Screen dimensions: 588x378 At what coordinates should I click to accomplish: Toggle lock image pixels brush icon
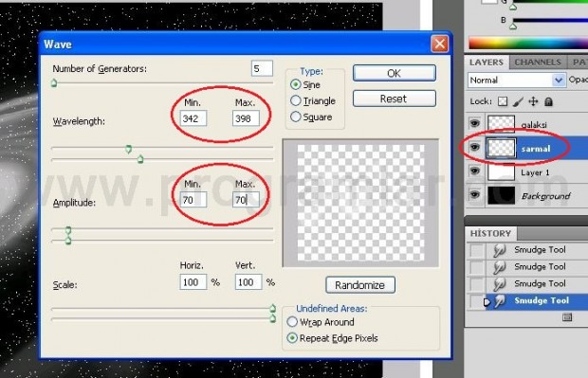(518, 101)
